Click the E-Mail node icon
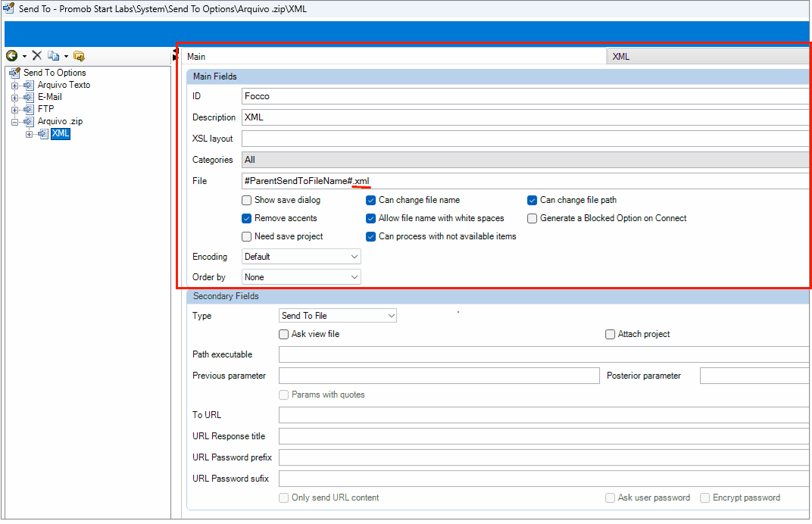 (x=29, y=97)
